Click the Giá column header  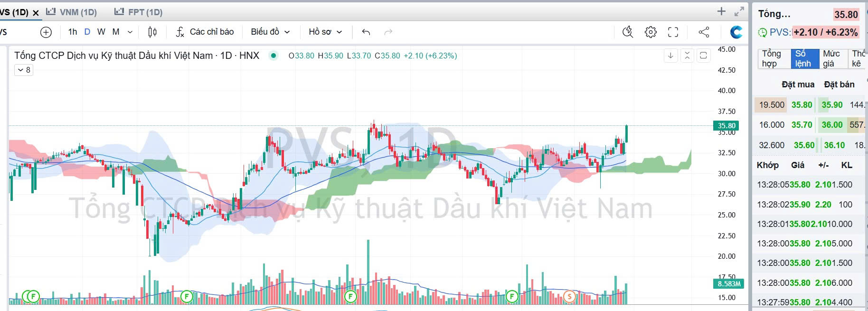pyautogui.click(x=798, y=165)
